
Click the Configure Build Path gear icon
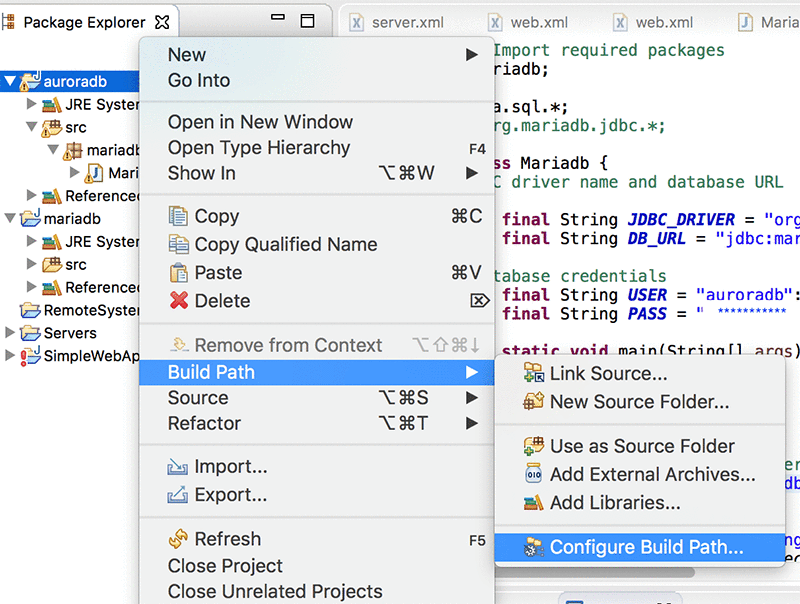[x=534, y=547]
